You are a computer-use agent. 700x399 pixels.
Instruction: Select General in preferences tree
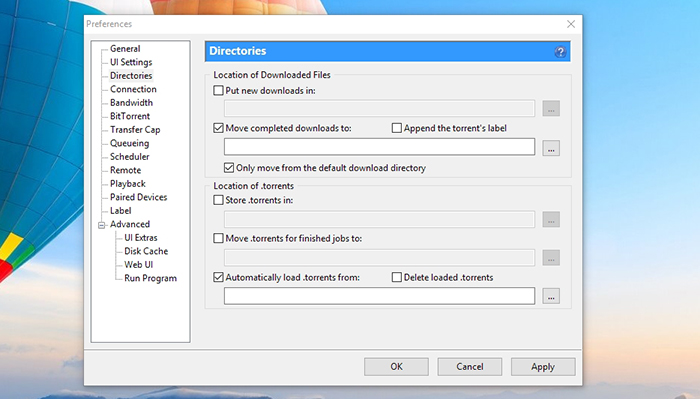(125, 49)
